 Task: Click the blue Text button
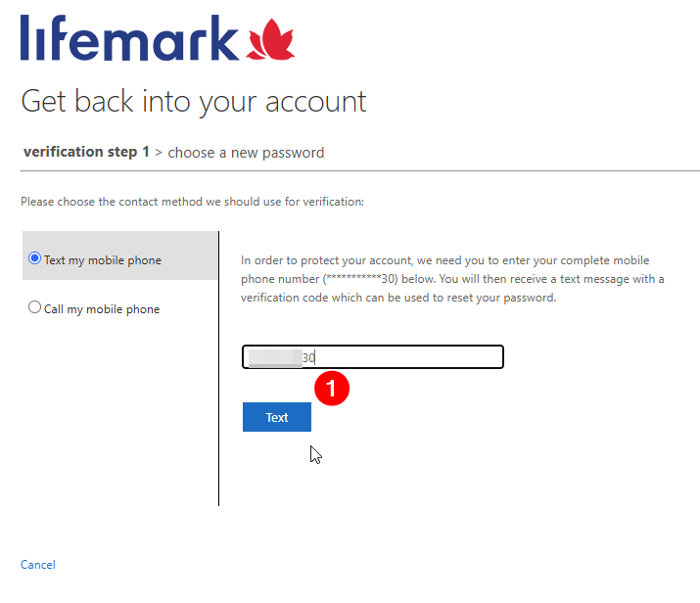(277, 417)
